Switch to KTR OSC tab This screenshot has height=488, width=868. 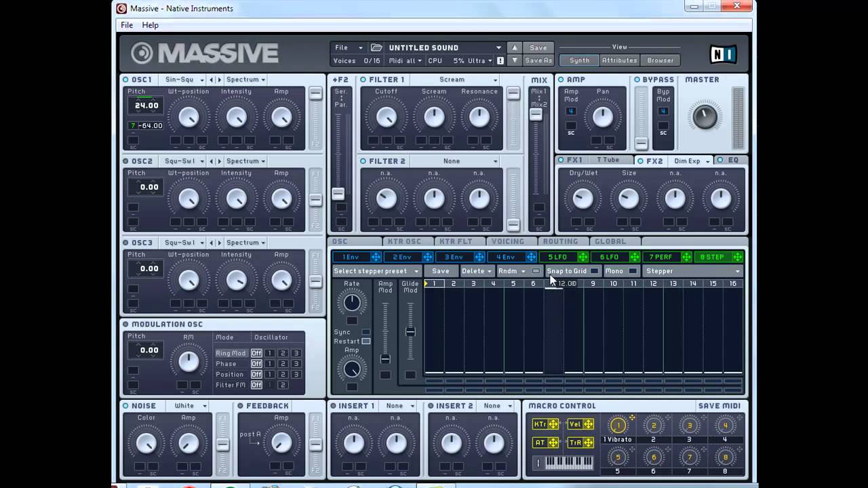[403, 241]
